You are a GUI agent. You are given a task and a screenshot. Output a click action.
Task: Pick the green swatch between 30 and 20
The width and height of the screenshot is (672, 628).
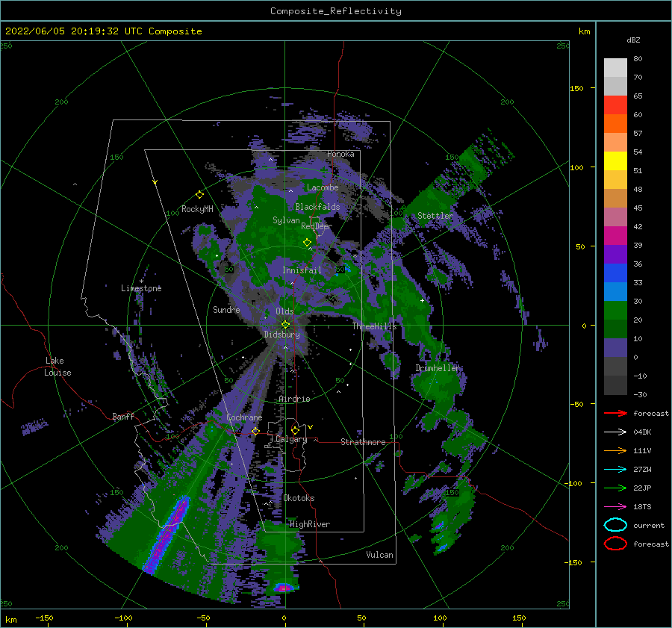pyautogui.click(x=615, y=311)
